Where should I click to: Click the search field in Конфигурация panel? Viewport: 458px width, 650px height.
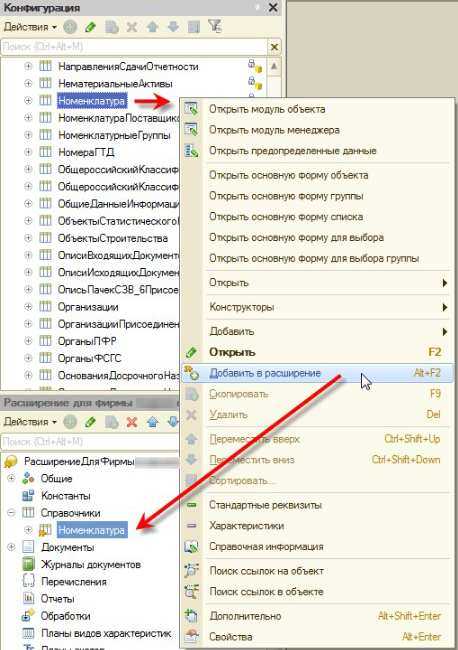134,47
